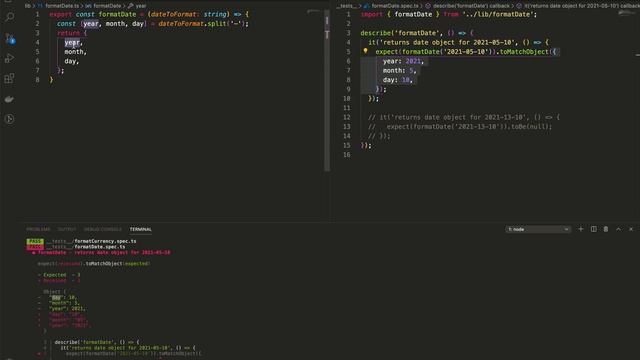
Task: Click 'month,' on line 5 of formatDate.ts
Action: coord(76,52)
